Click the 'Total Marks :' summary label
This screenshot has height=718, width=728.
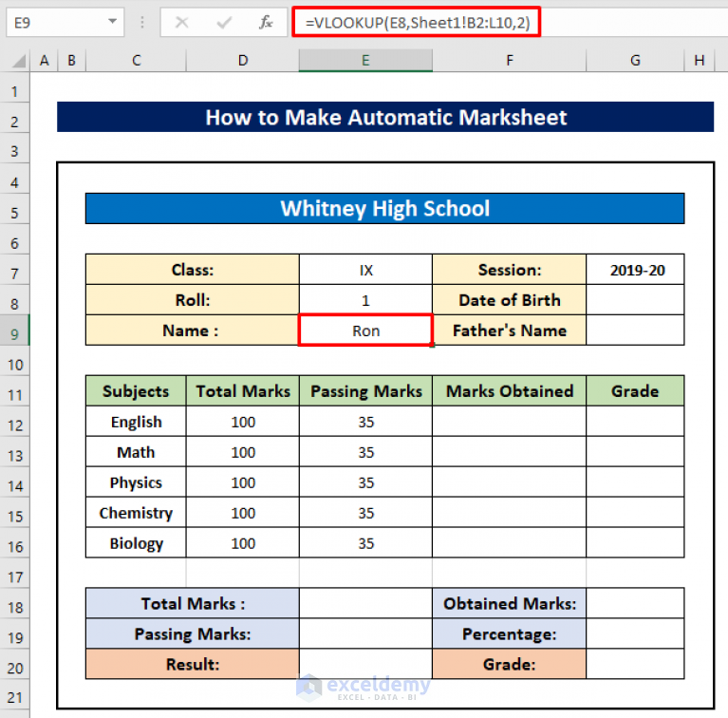point(193,603)
